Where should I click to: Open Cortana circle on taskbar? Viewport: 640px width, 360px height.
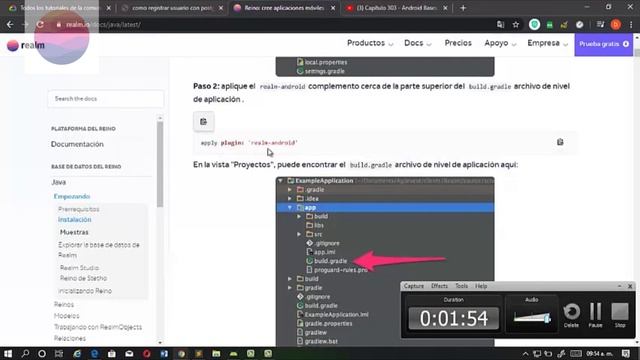42,353
